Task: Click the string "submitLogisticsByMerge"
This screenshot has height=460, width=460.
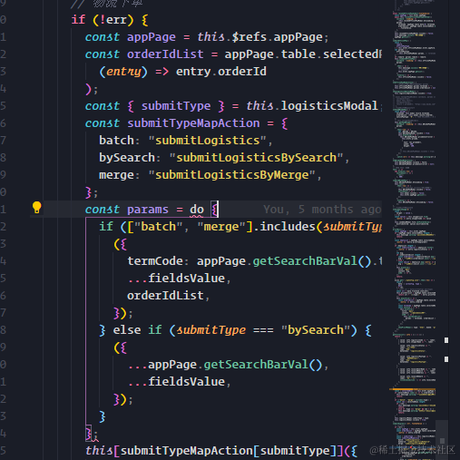Action: click(x=232, y=175)
